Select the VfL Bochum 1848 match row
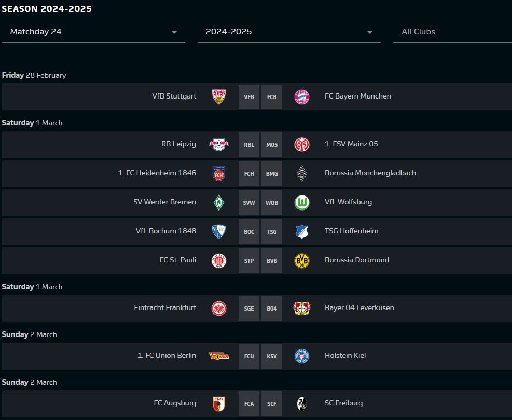512x420 pixels. pyautogui.click(x=257, y=232)
